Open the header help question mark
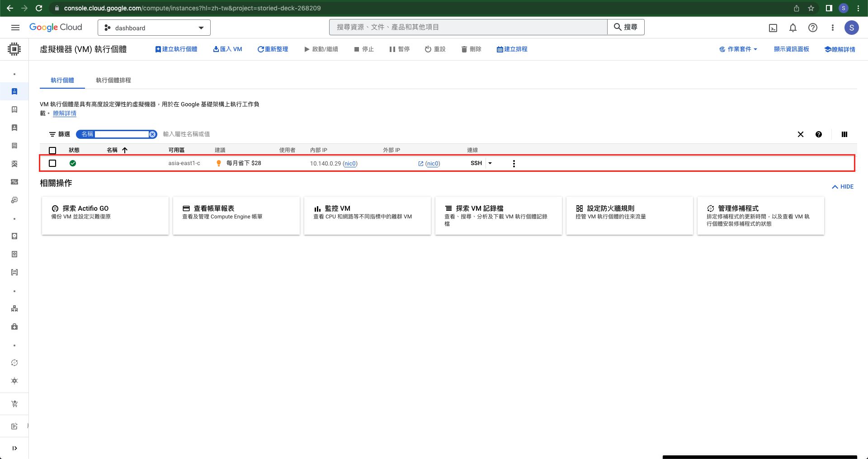The width and height of the screenshot is (868, 459). (x=813, y=28)
